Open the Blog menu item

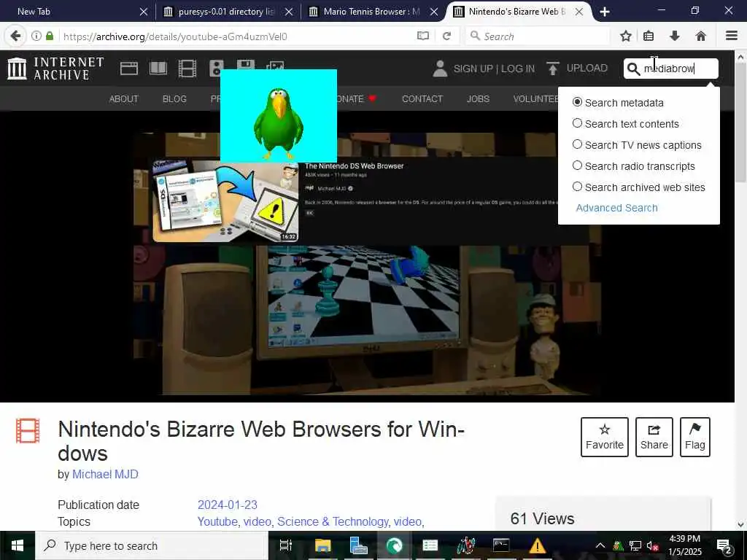(x=174, y=98)
